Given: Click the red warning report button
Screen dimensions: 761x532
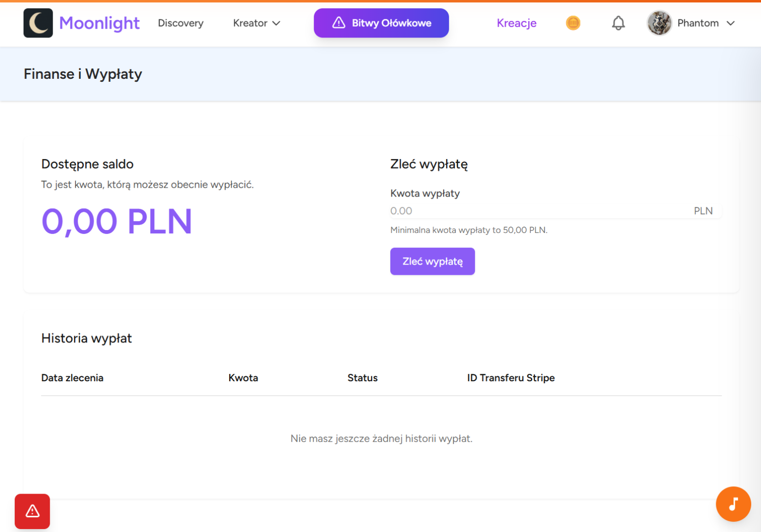Looking at the screenshot, I should click(x=33, y=511).
